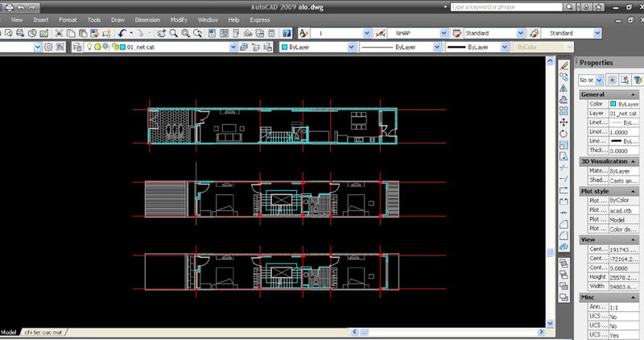The height and width of the screenshot is (340, 644).
Task: Select the Rotate tool
Action: click(564, 134)
